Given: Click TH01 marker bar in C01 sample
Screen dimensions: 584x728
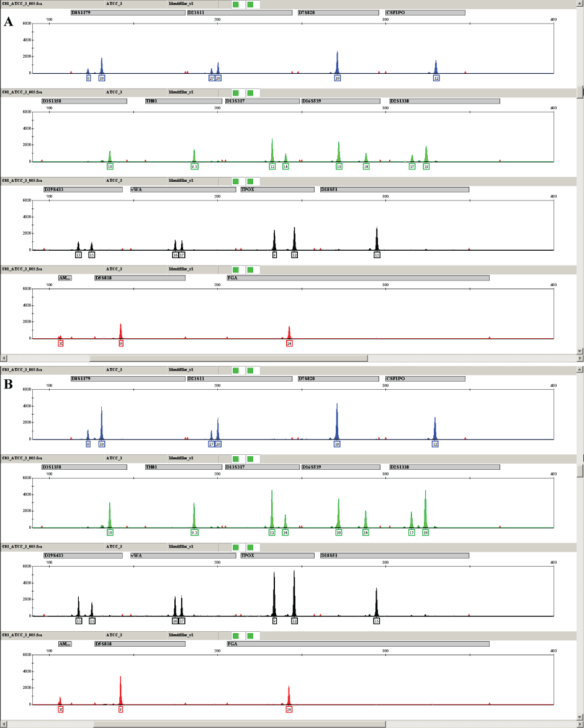Looking at the screenshot, I should [x=183, y=101].
